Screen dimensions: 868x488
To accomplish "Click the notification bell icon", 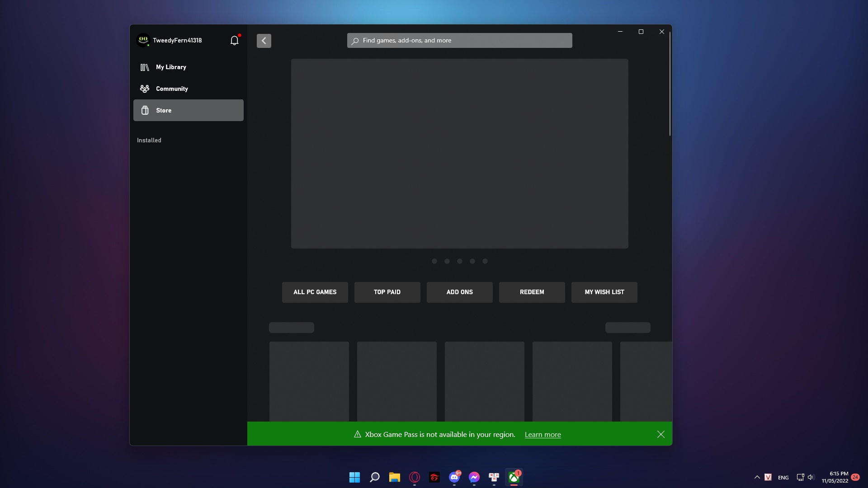I will tap(234, 41).
